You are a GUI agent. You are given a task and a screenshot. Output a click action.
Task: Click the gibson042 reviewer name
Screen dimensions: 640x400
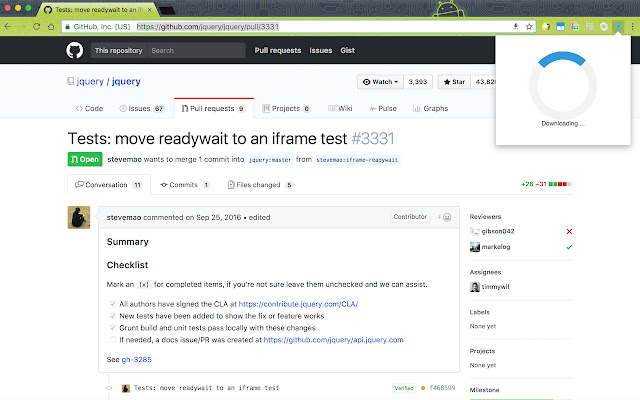pos(498,231)
